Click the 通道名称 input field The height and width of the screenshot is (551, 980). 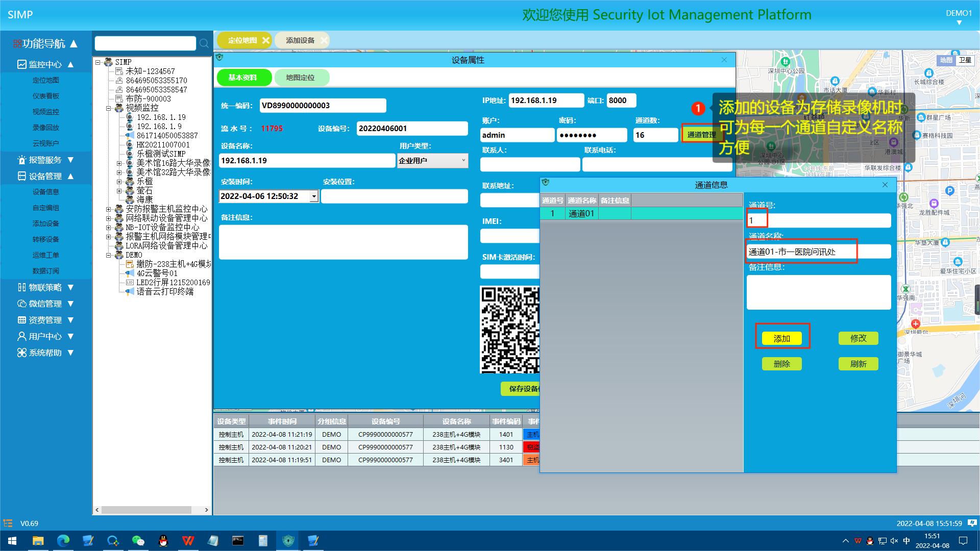[x=819, y=252]
